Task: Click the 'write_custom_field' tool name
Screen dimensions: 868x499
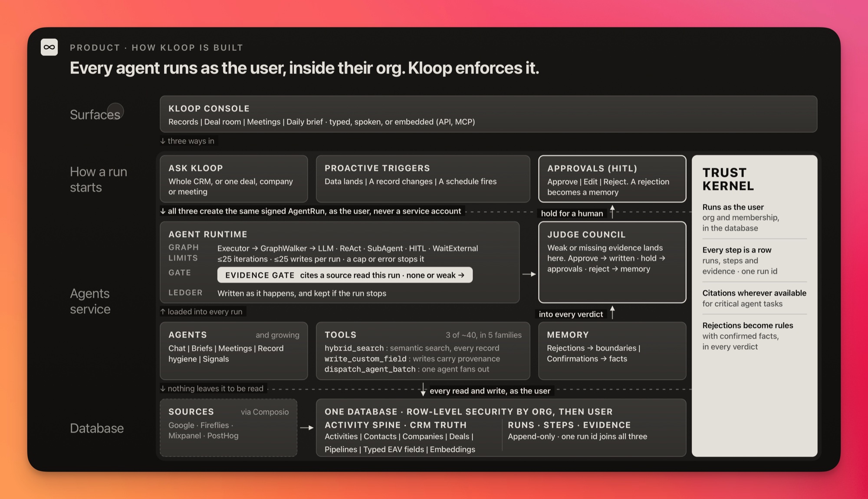Action: point(365,359)
